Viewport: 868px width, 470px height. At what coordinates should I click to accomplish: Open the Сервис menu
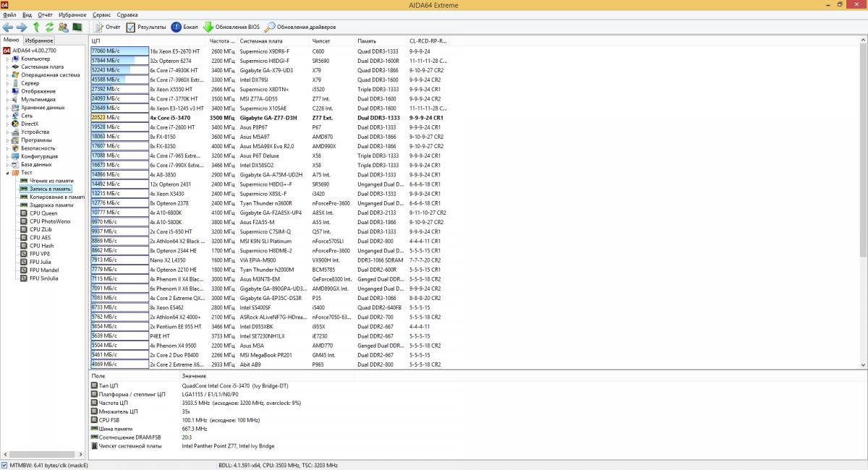point(102,14)
